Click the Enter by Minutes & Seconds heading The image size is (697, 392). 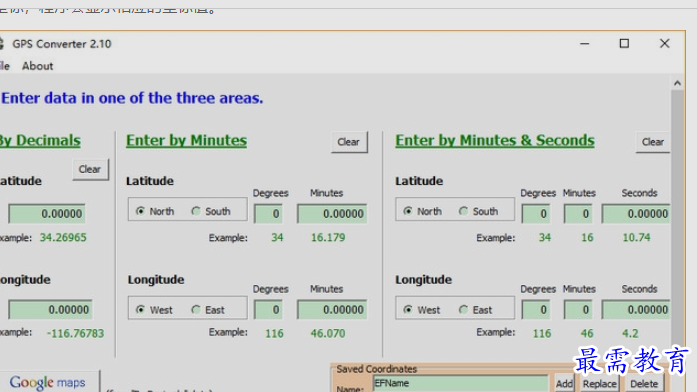[495, 140]
